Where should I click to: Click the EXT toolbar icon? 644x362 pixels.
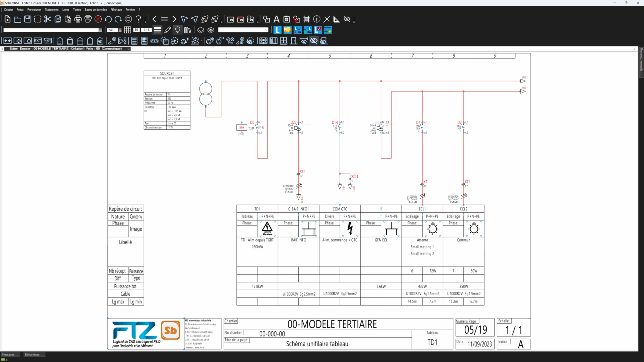pyautogui.click(x=38, y=41)
